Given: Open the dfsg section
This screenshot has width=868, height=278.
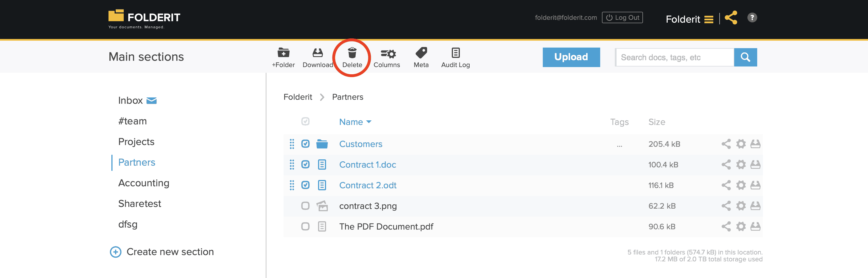Looking at the screenshot, I should [x=128, y=224].
